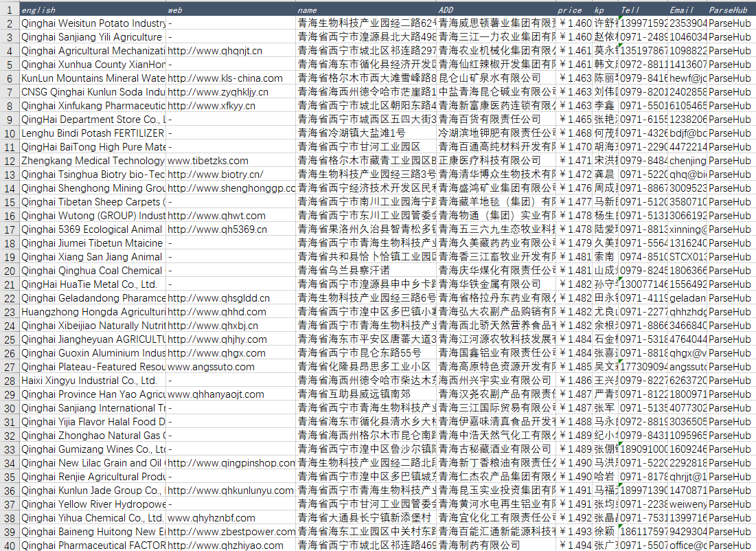Click the "Qinghai Gumizang Wines Co." cell
The width and height of the screenshot is (756, 551).
click(x=93, y=449)
